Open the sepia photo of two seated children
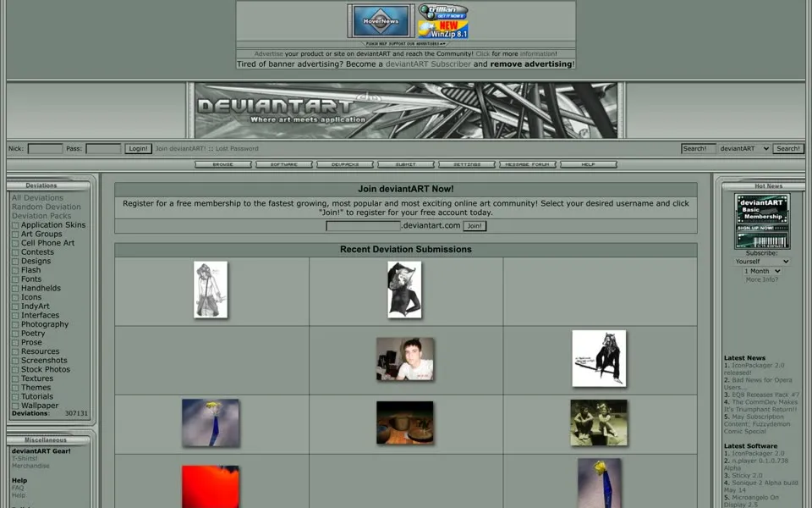Screen dimensions: 812x508 [599, 422]
